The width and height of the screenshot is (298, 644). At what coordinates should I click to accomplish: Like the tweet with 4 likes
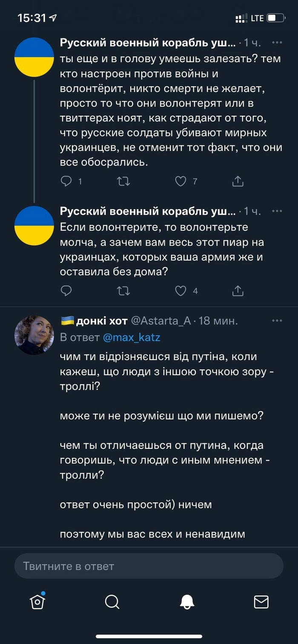pyautogui.click(x=181, y=291)
